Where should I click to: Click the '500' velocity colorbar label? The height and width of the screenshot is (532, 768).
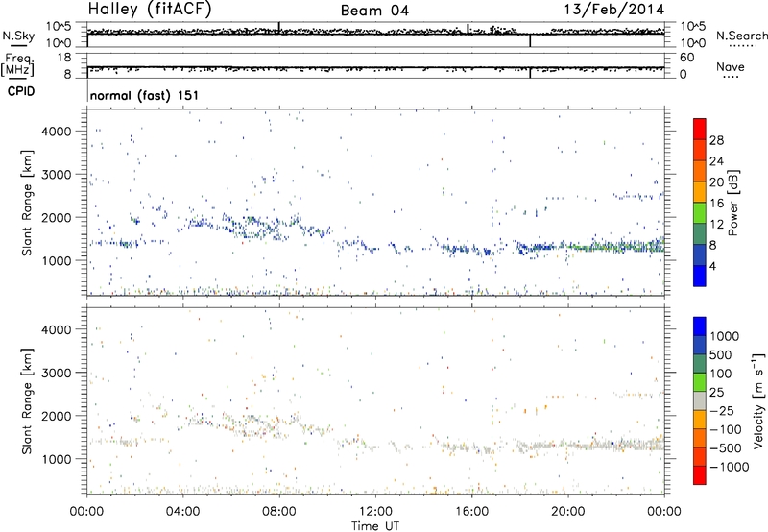click(721, 355)
